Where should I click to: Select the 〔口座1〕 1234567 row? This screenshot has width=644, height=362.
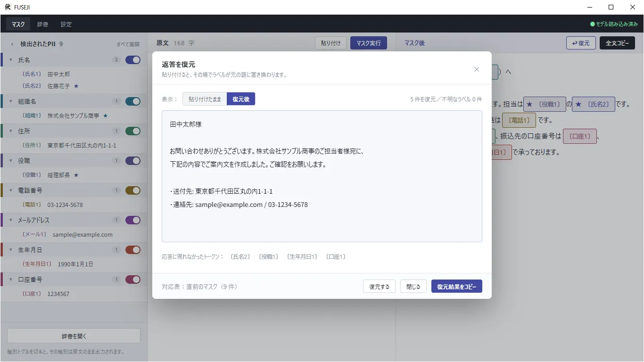tap(74, 294)
